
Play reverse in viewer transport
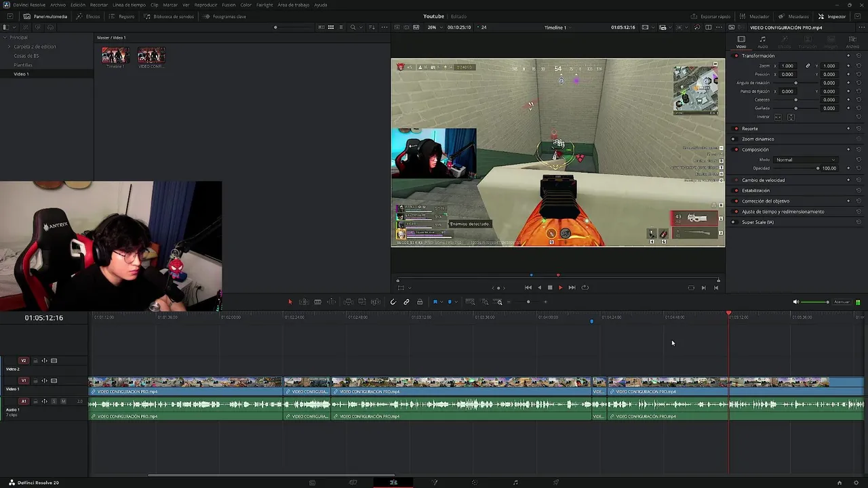(540, 287)
